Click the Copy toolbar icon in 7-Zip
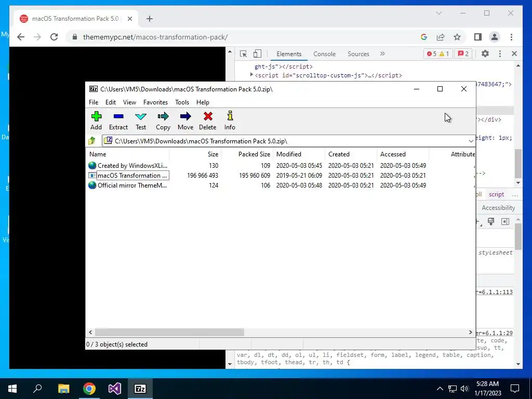The image size is (532, 399). [163, 121]
